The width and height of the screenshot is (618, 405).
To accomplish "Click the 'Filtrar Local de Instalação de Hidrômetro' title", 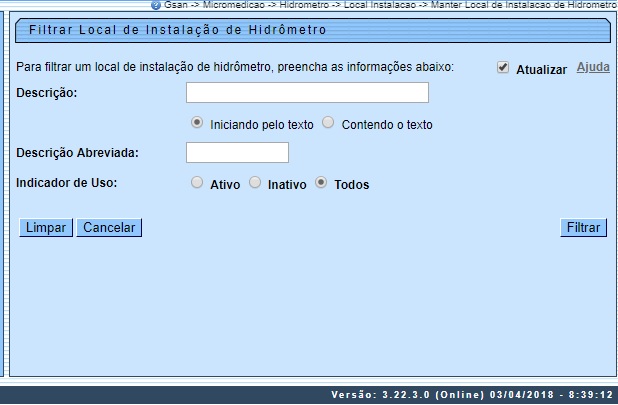I will [178, 30].
